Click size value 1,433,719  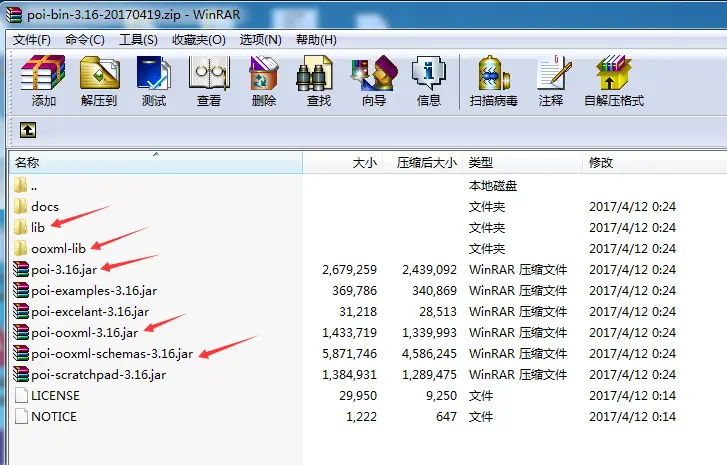coord(350,333)
